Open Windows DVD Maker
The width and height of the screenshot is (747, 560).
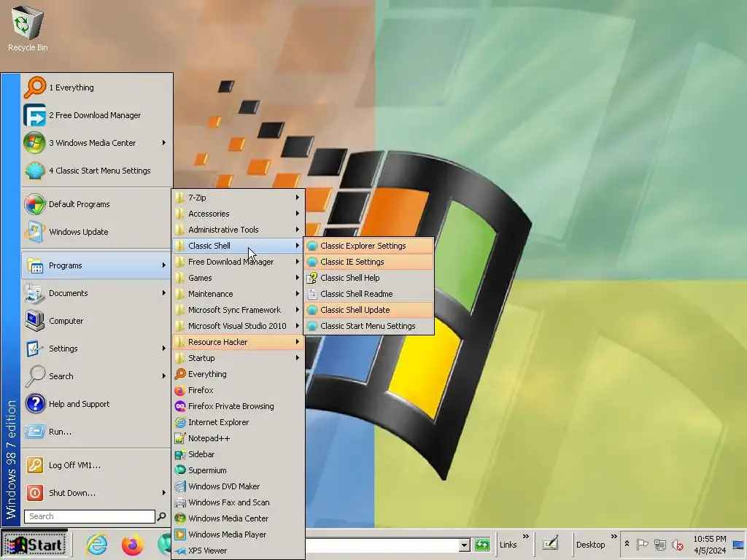point(239,486)
